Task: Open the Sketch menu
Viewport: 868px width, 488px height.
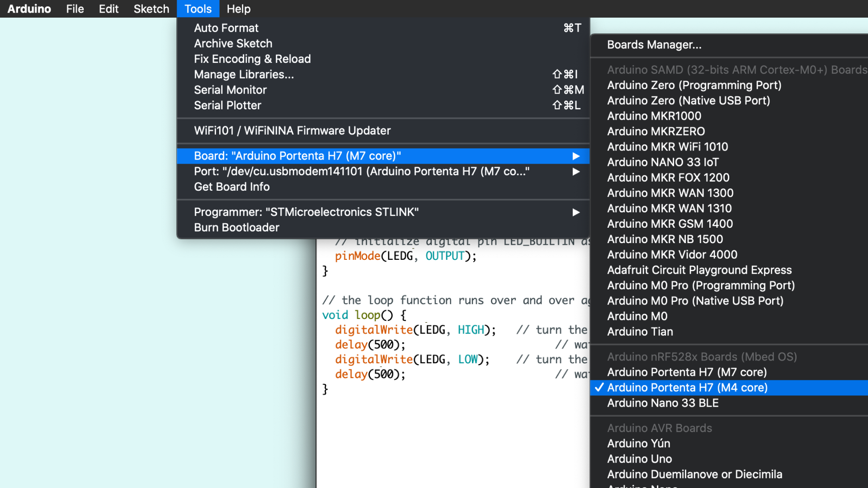Action: click(x=151, y=9)
